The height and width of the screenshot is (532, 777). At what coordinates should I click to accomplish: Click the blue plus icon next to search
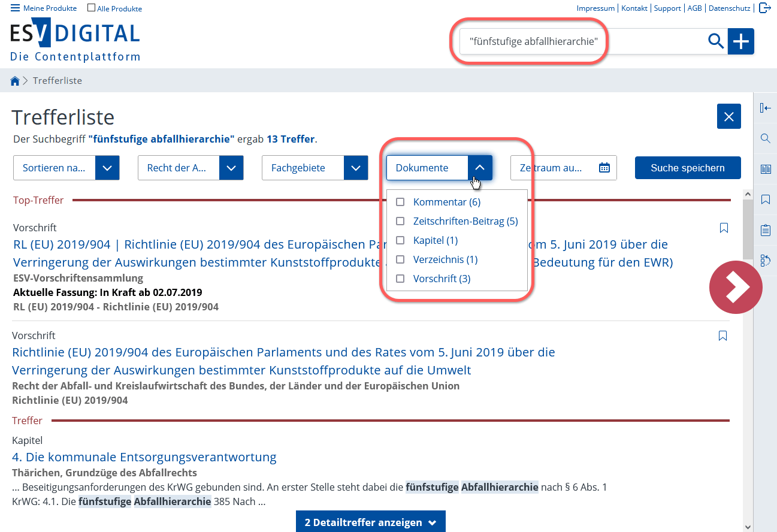tap(741, 41)
